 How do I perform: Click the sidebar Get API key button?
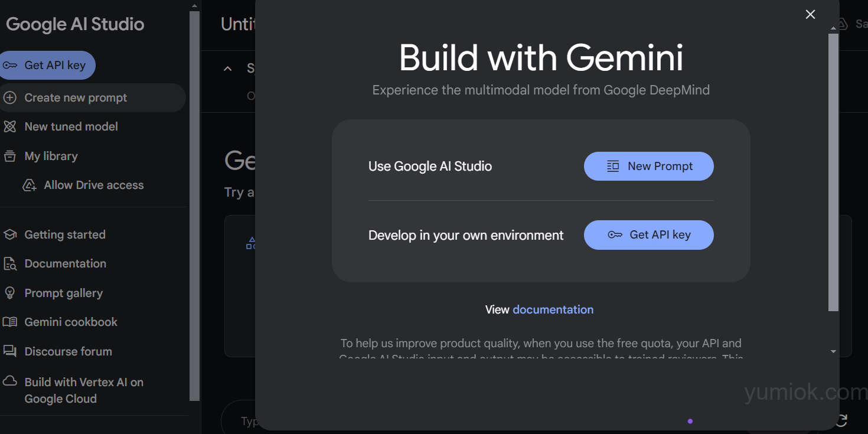click(47, 66)
